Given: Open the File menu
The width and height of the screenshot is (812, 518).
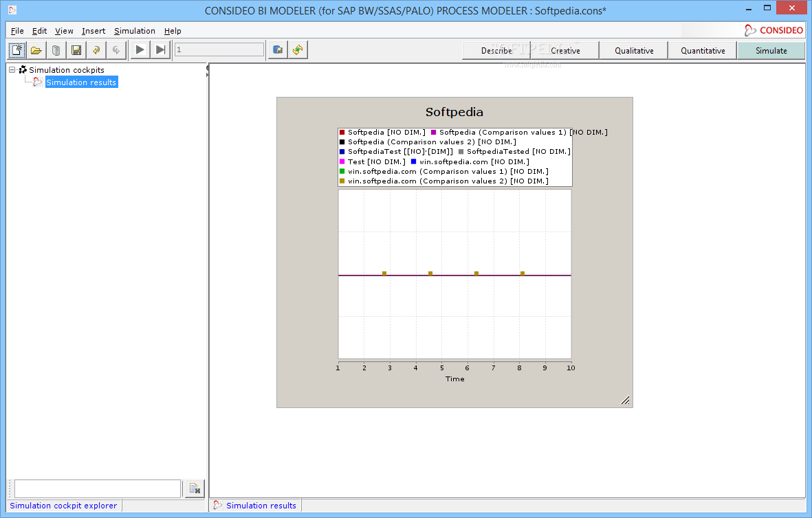Looking at the screenshot, I should pyautogui.click(x=17, y=31).
